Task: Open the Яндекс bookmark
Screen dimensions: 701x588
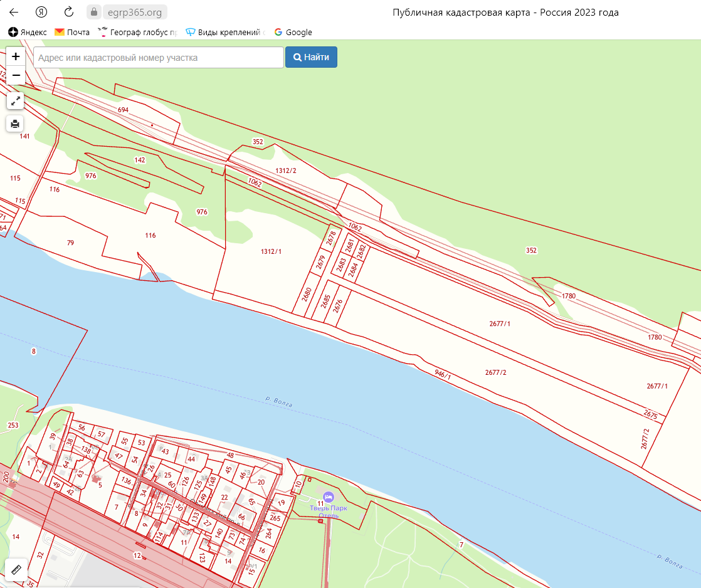Action: [x=28, y=32]
